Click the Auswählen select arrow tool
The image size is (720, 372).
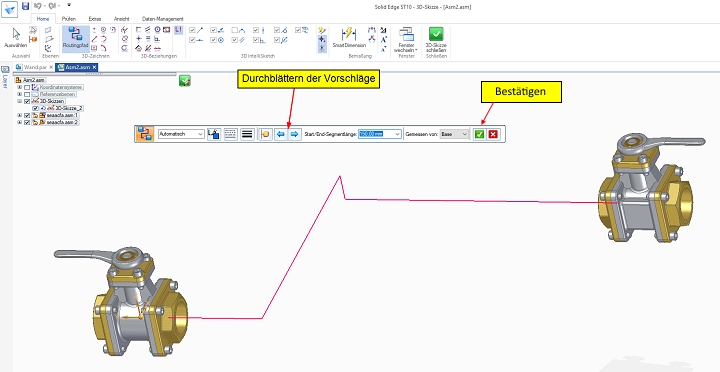16,38
